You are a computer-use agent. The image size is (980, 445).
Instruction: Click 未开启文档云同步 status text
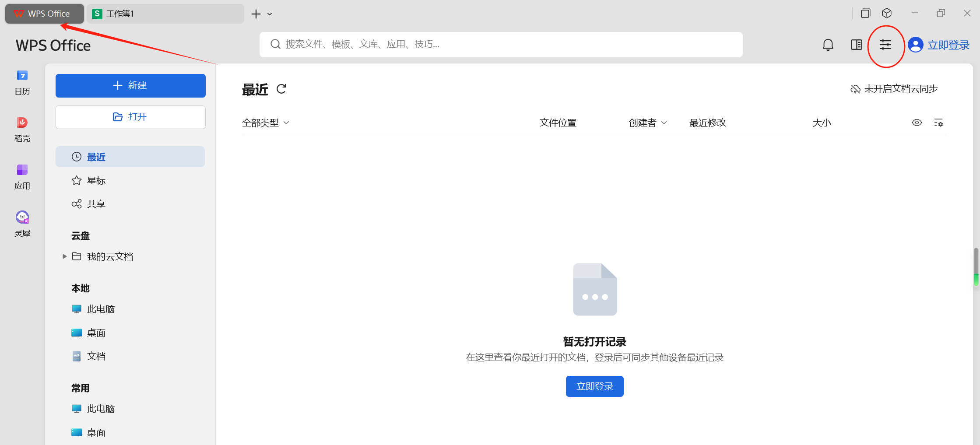(x=901, y=89)
